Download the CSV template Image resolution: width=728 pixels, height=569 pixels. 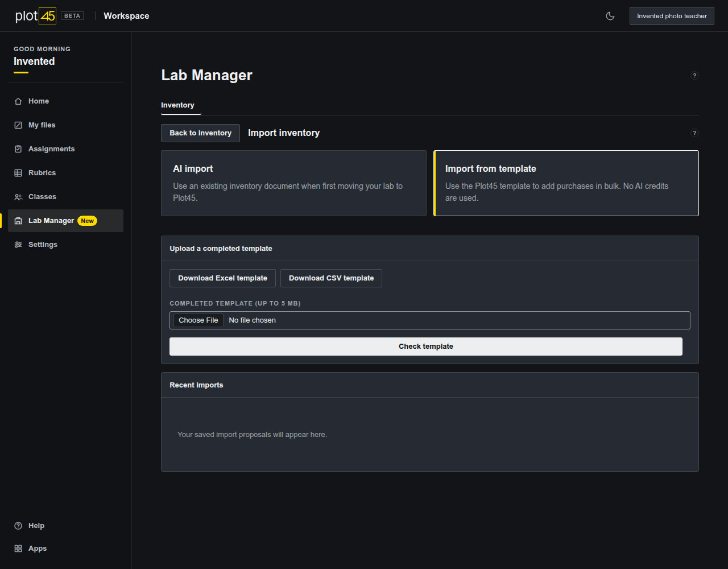(x=331, y=278)
